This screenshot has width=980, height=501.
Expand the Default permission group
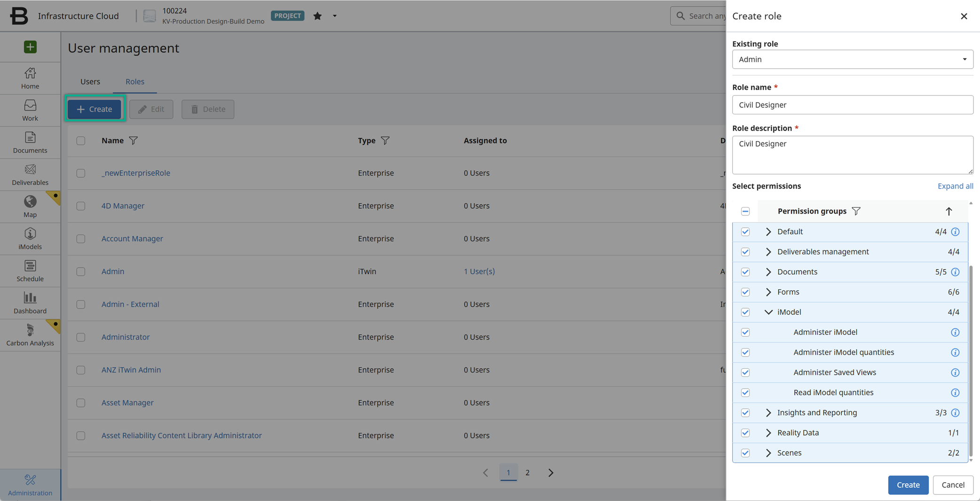point(768,232)
